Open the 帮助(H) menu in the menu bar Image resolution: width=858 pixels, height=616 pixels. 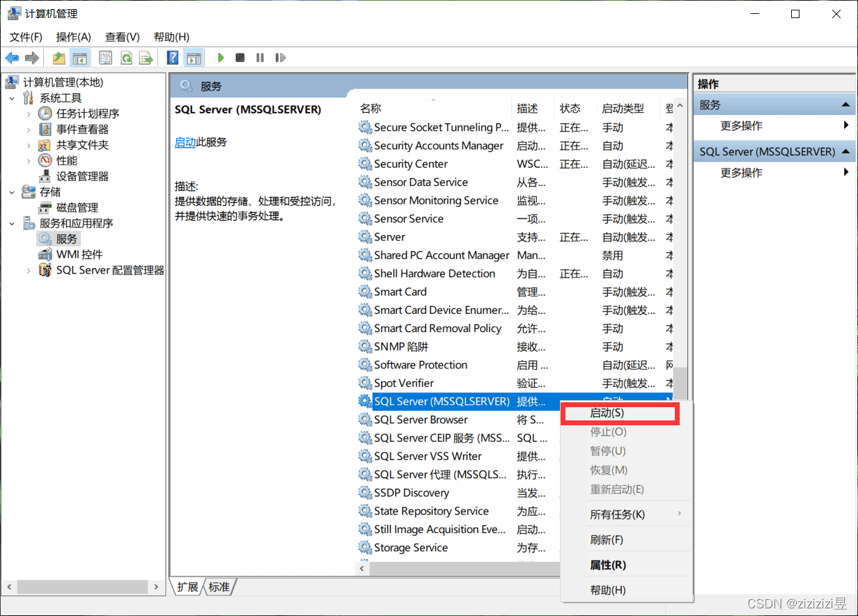pos(171,37)
